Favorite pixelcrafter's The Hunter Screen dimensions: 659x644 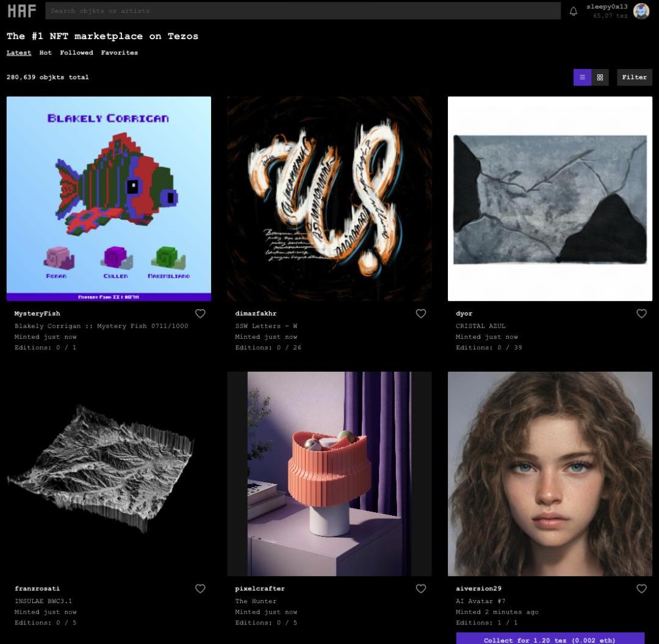420,588
